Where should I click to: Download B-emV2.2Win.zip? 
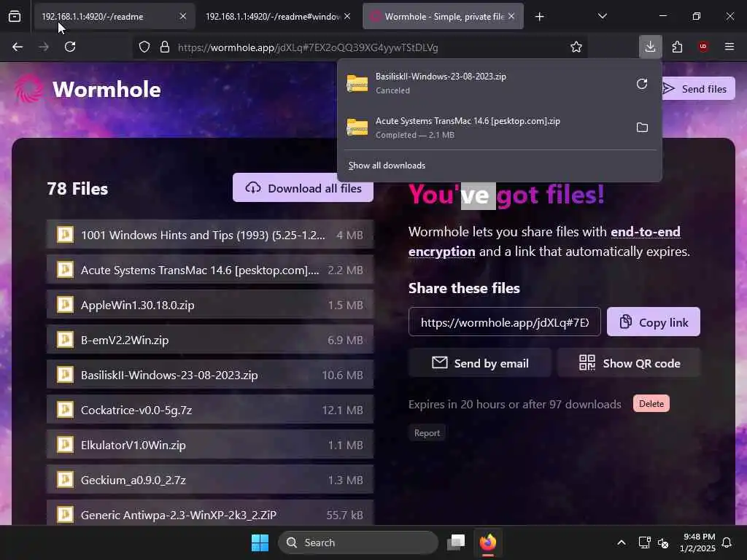(210, 340)
